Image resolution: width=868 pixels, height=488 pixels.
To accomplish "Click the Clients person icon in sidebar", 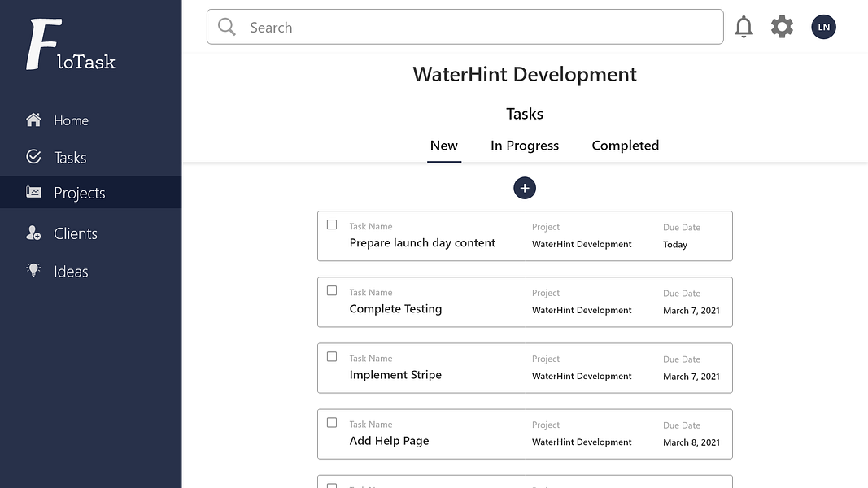I will point(33,233).
